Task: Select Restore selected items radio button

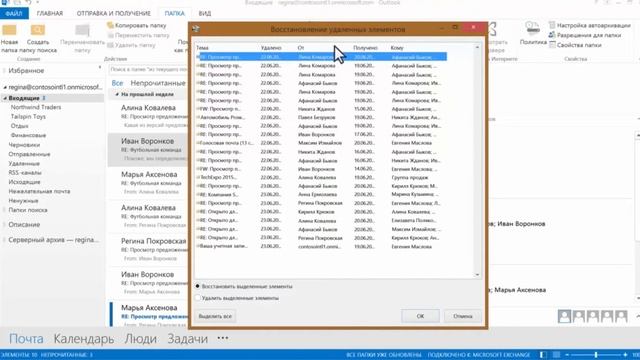Action: pyautogui.click(x=198, y=286)
